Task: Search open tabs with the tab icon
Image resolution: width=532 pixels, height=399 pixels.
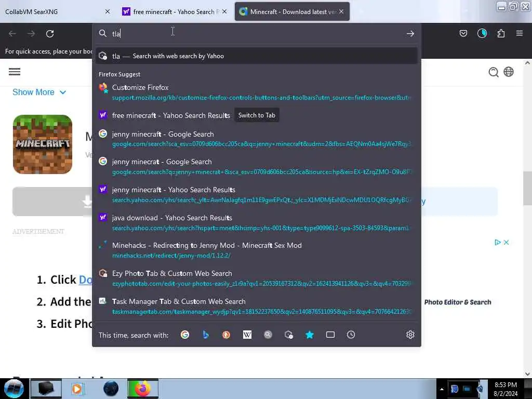Action: click(330, 335)
